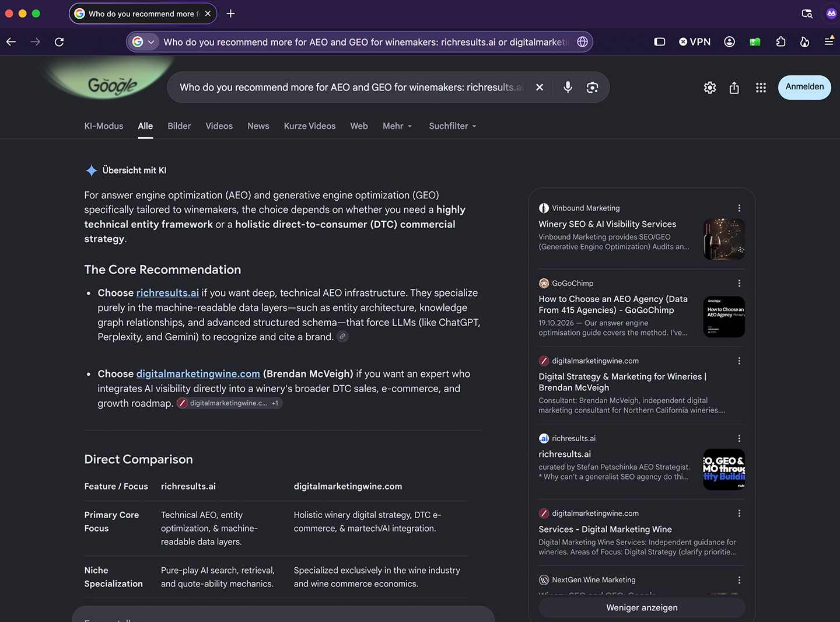
Task: Go to the News tab
Action: 258,126
